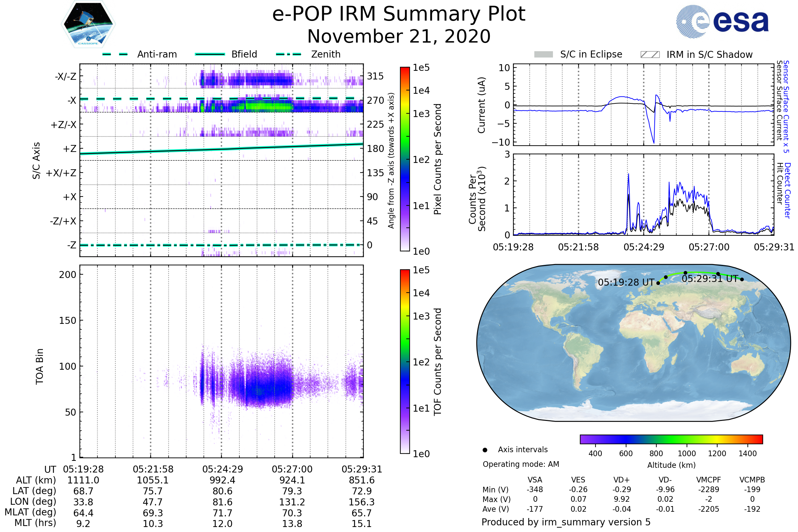
Task: Click the IRM in S/C Shadow hatched swatch
Action: click(x=650, y=55)
